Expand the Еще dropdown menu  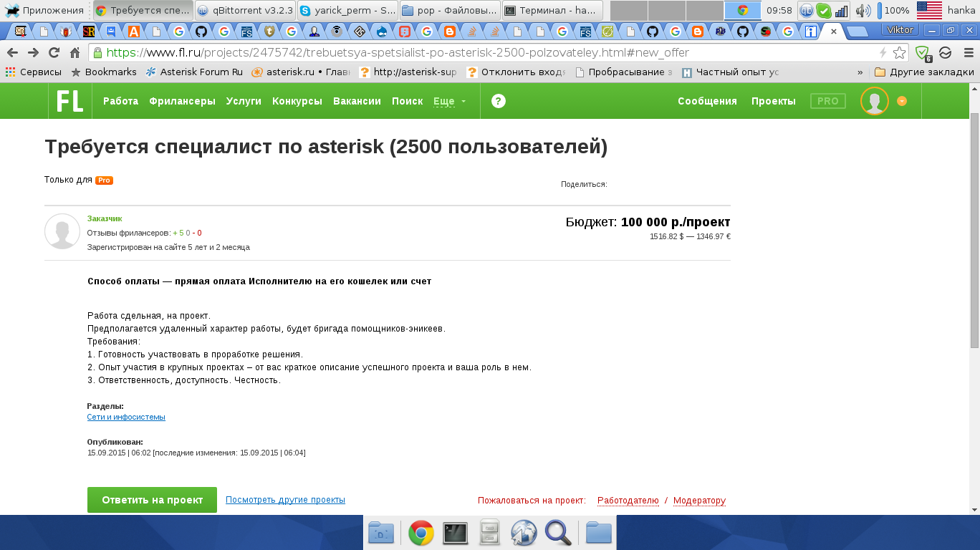(449, 101)
